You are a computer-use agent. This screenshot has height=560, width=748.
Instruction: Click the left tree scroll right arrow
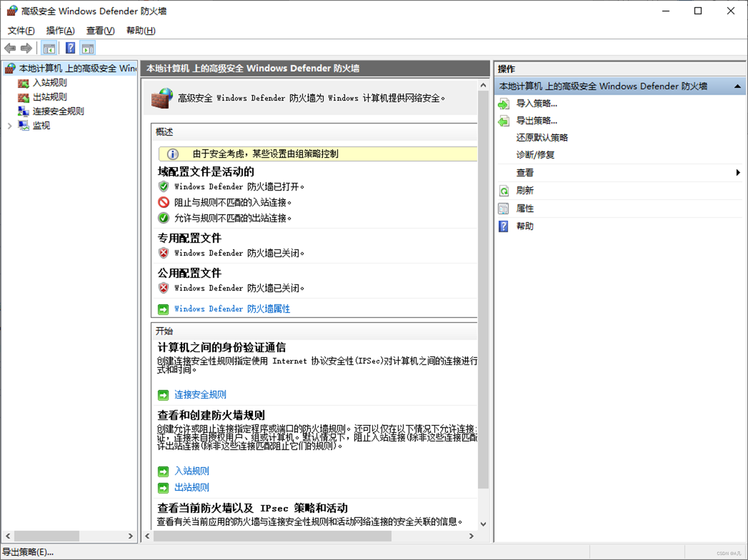click(x=130, y=536)
